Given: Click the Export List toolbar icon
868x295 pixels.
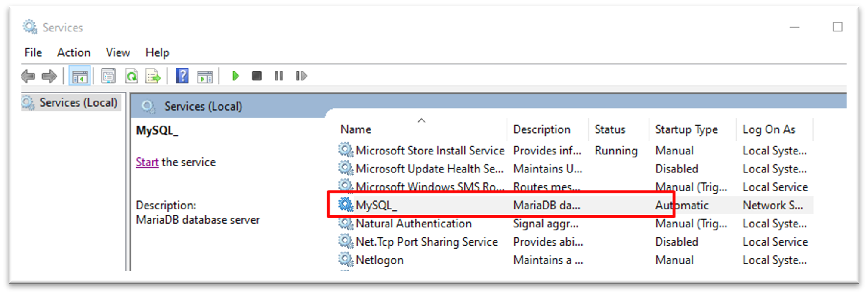Looking at the screenshot, I should (x=153, y=77).
